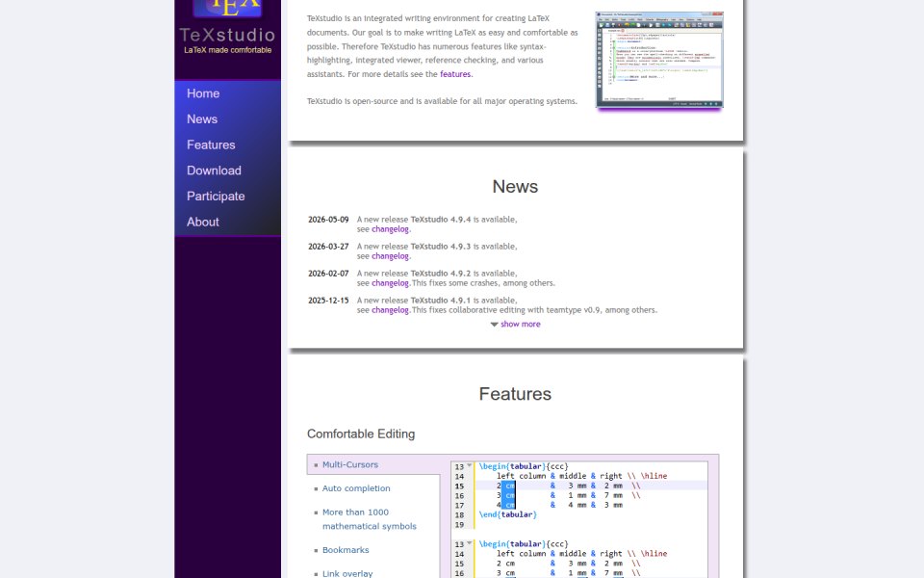Select the Multi-Cursors feature tab
924x578 pixels.
point(350,464)
